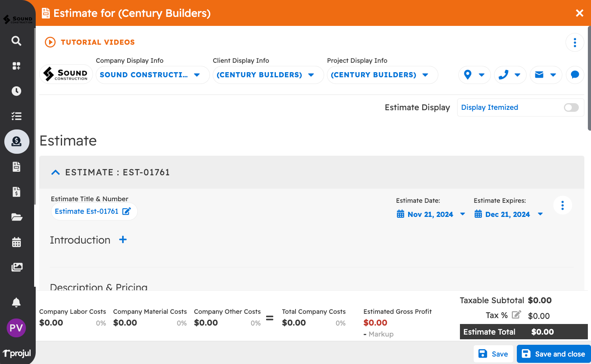Open the Company Display Info dropdown
Image resolution: width=591 pixels, height=364 pixels.
pyautogui.click(x=152, y=75)
